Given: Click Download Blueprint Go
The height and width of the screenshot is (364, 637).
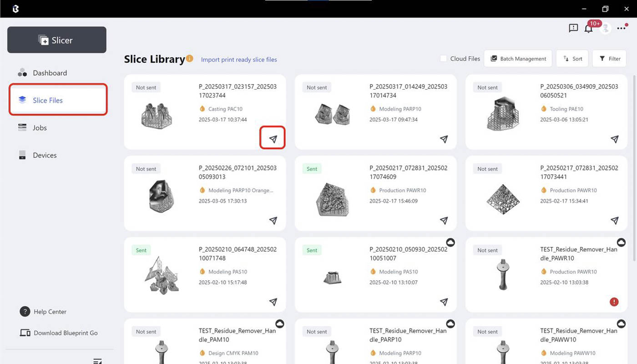Looking at the screenshot, I should point(59,333).
